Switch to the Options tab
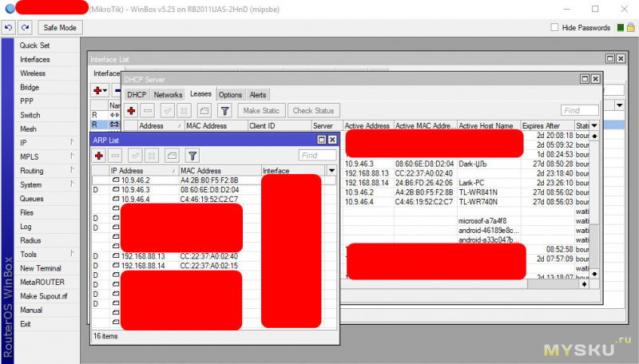 click(x=230, y=94)
